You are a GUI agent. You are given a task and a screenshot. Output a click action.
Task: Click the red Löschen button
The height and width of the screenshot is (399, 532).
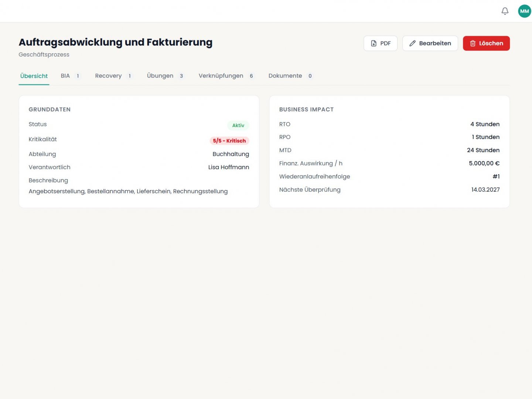tap(486, 43)
